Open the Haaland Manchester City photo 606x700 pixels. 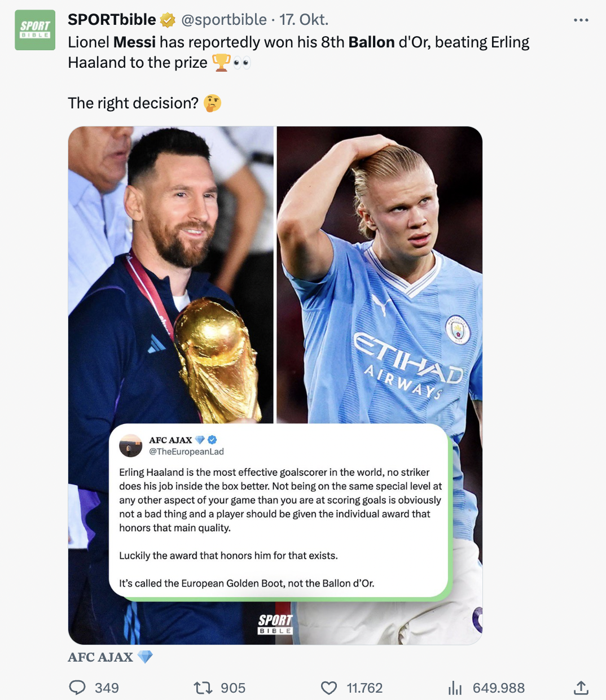pyautogui.click(x=380, y=274)
